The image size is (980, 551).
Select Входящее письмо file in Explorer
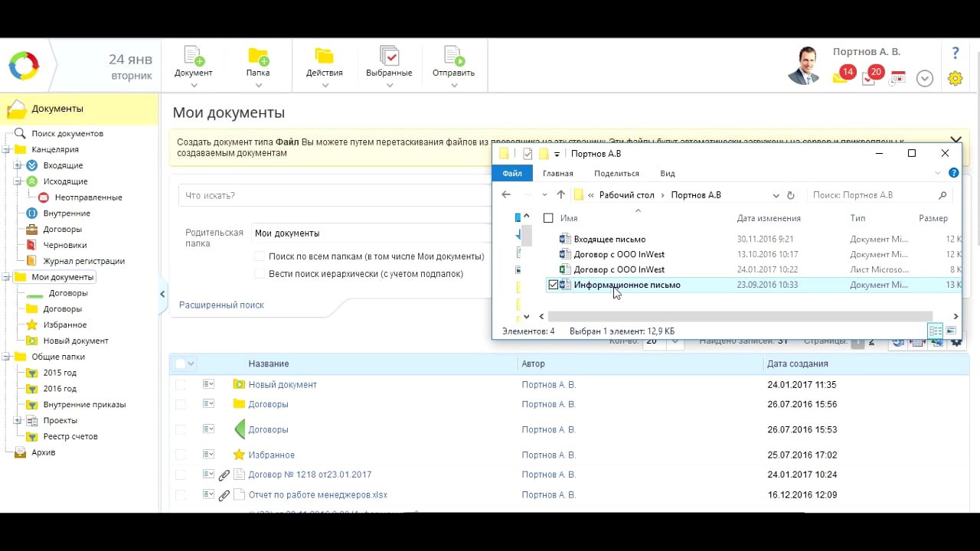pos(609,239)
